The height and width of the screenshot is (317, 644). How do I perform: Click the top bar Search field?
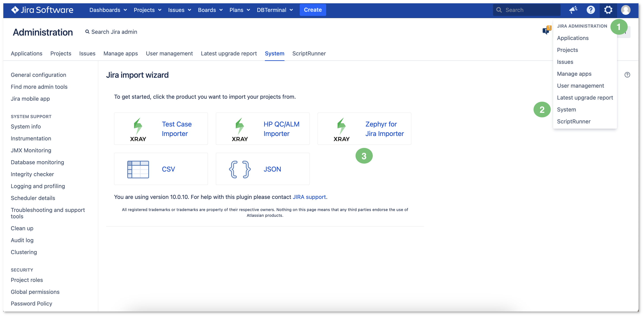[x=527, y=10]
